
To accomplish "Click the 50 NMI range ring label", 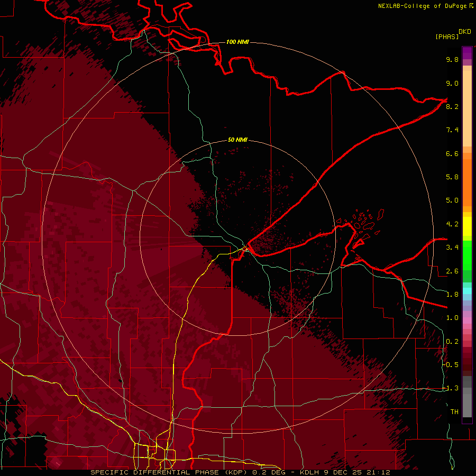I will 237,140.
